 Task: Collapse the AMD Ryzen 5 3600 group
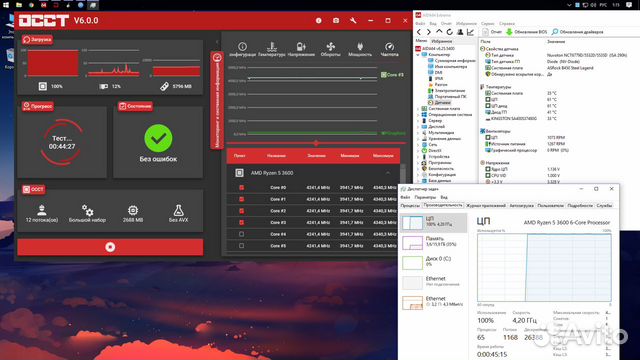388,173
